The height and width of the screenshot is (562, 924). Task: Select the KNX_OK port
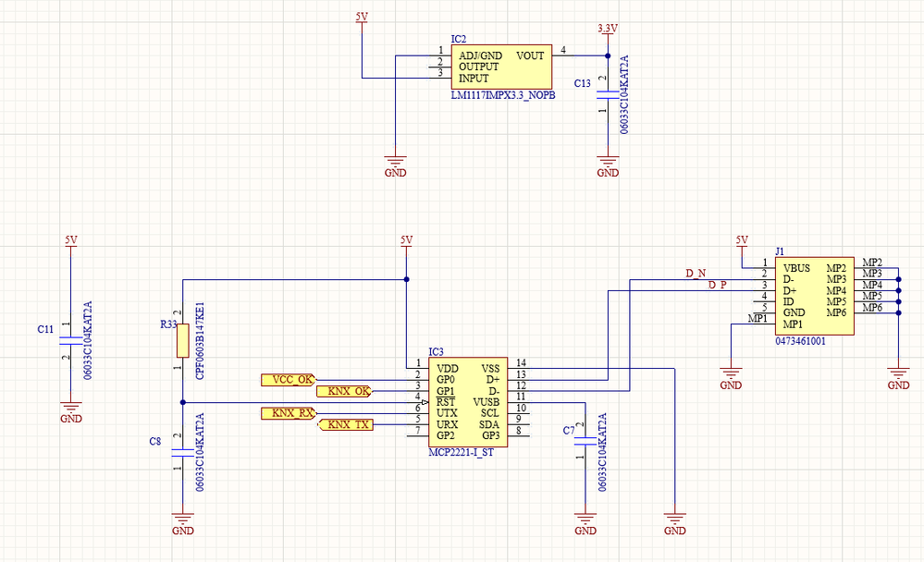pos(344,391)
